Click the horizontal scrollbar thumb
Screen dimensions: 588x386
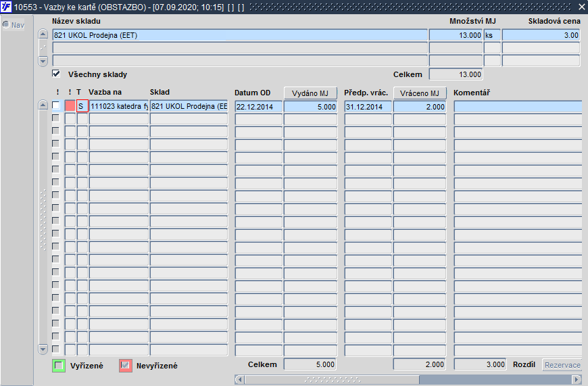pos(333,379)
